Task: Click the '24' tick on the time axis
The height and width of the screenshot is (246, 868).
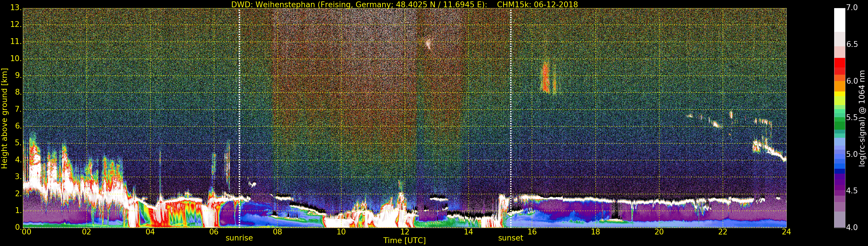Action: pyautogui.click(x=786, y=232)
